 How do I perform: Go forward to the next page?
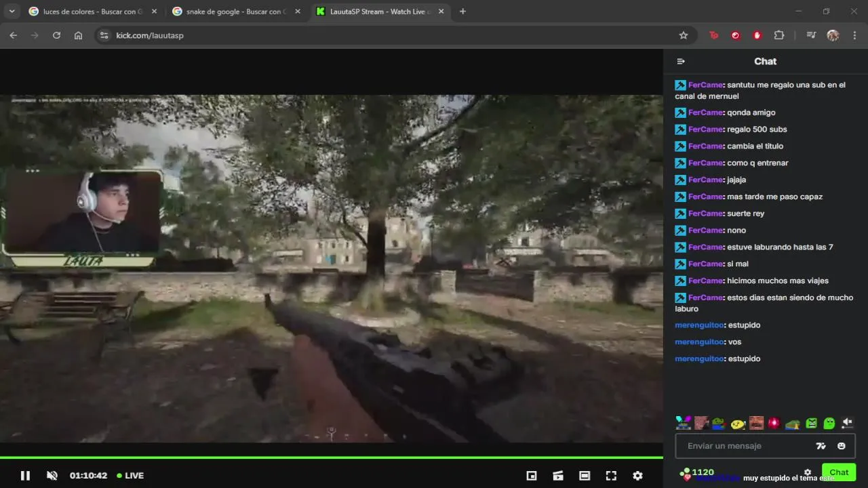tap(35, 35)
